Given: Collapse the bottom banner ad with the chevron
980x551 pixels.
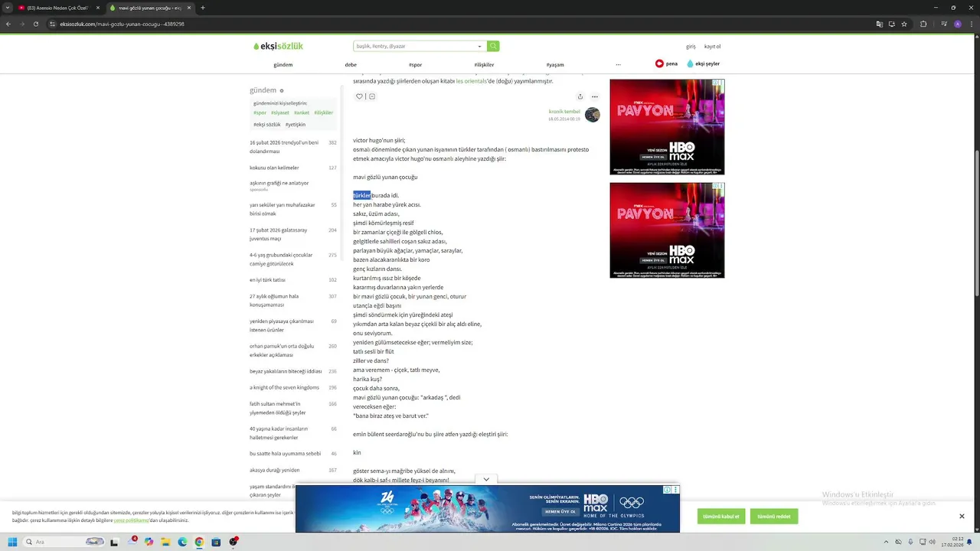Looking at the screenshot, I should click(x=486, y=480).
